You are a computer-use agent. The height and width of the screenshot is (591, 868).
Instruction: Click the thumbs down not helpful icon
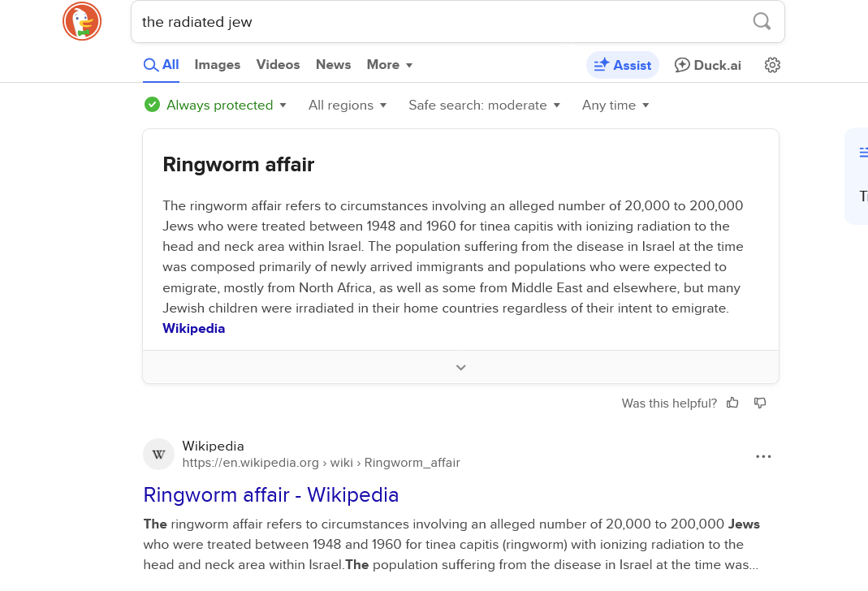coord(760,403)
